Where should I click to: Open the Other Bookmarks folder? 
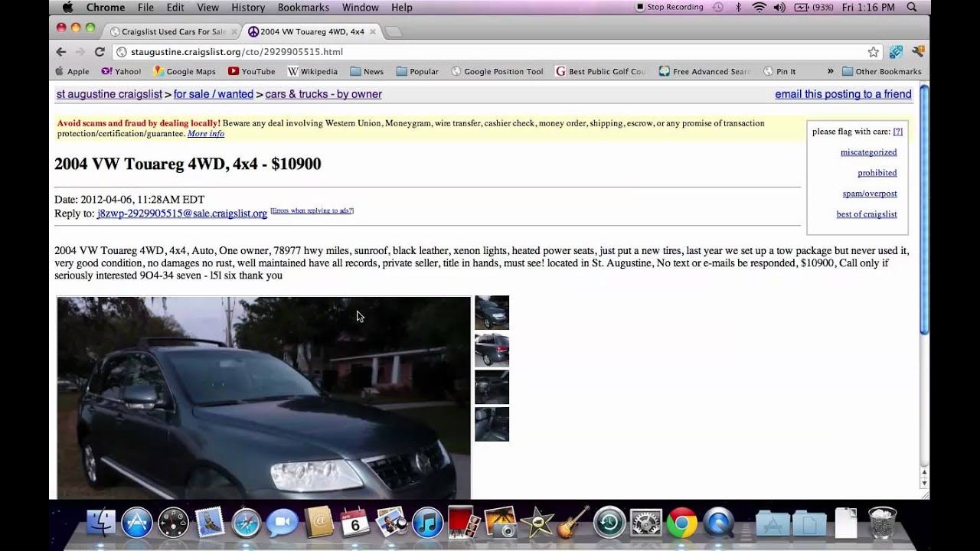click(x=881, y=71)
